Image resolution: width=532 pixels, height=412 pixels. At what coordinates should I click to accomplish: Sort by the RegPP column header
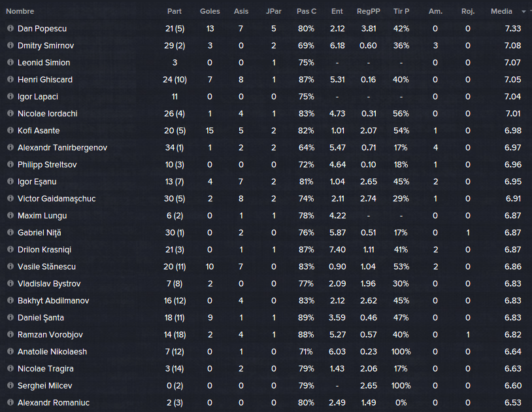[368, 11]
